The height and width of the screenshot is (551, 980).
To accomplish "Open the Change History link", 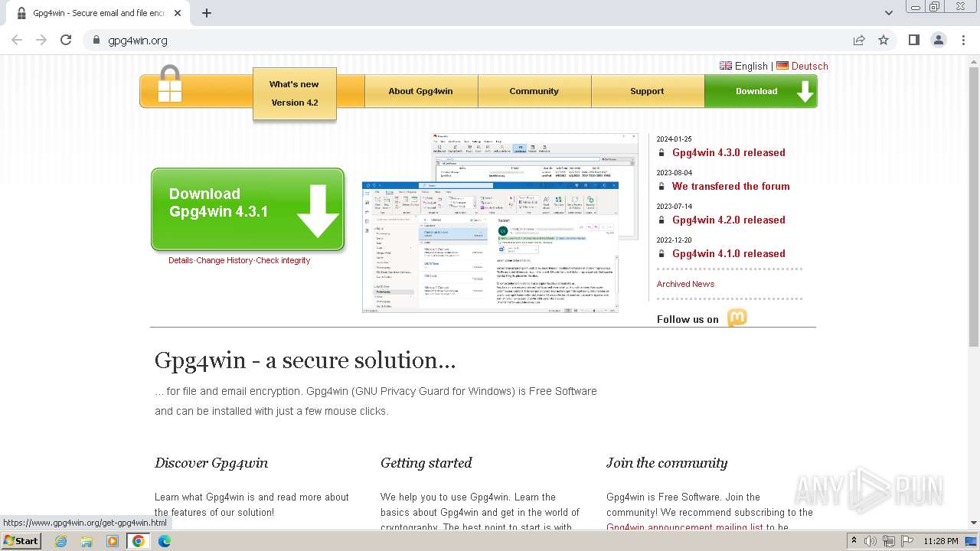I will pos(224,260).
